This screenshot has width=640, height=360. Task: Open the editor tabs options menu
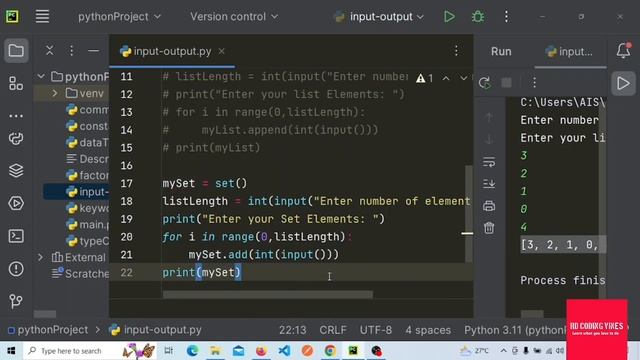(x=456, y=51)
